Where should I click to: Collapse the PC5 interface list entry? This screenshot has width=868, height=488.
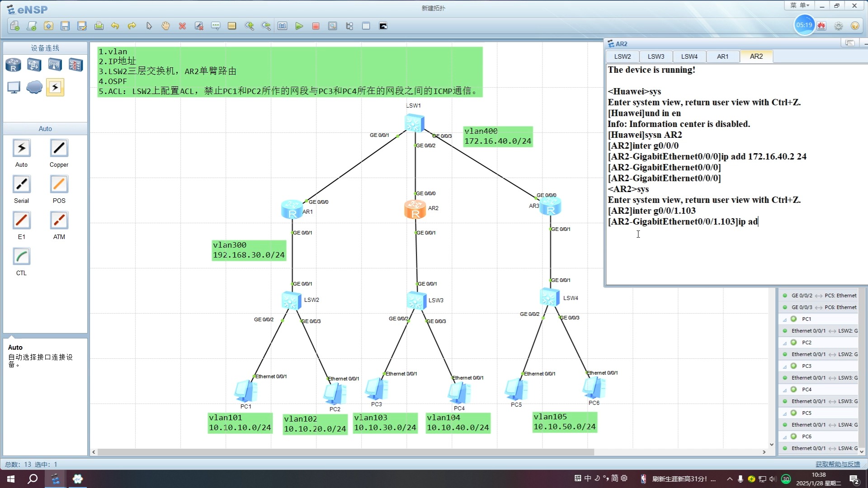point(785,413)
